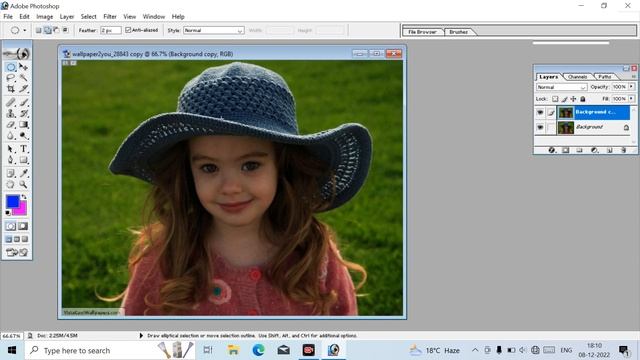Add a layer mask to Background copy
Screen dimensions: 640x360
pyautogui.click(x=566, y=150)
